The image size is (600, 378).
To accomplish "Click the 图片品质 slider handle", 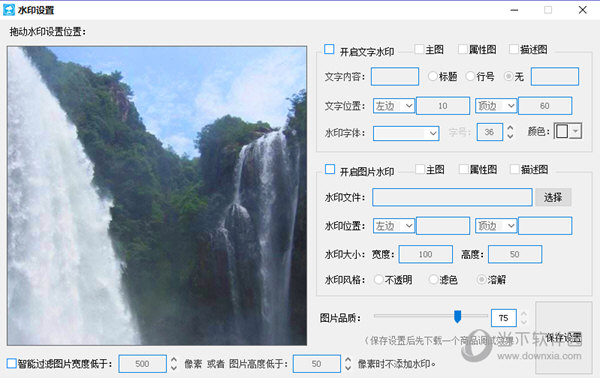I will click(457, 316).
